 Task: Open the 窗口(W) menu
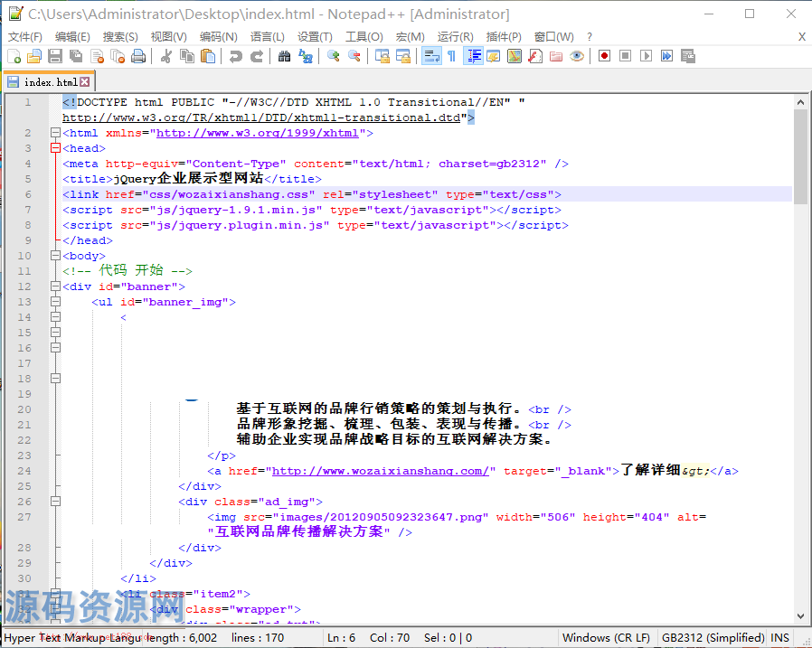[x=553, y=37]
